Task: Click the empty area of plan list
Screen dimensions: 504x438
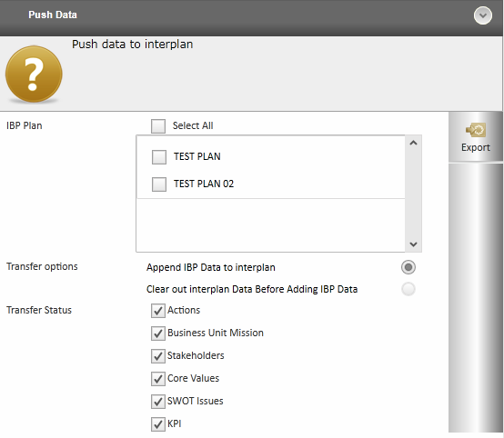Action: (x=271, y=224)
